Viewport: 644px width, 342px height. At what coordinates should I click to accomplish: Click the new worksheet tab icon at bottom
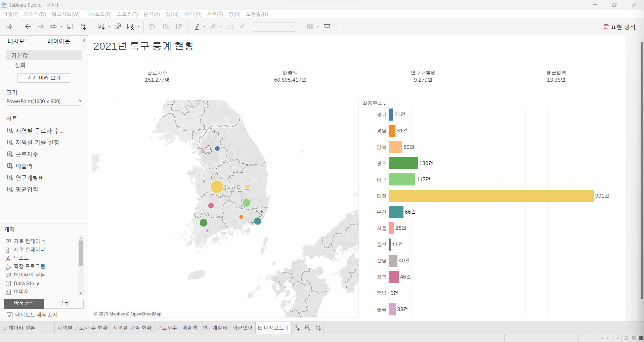[297, 328]
